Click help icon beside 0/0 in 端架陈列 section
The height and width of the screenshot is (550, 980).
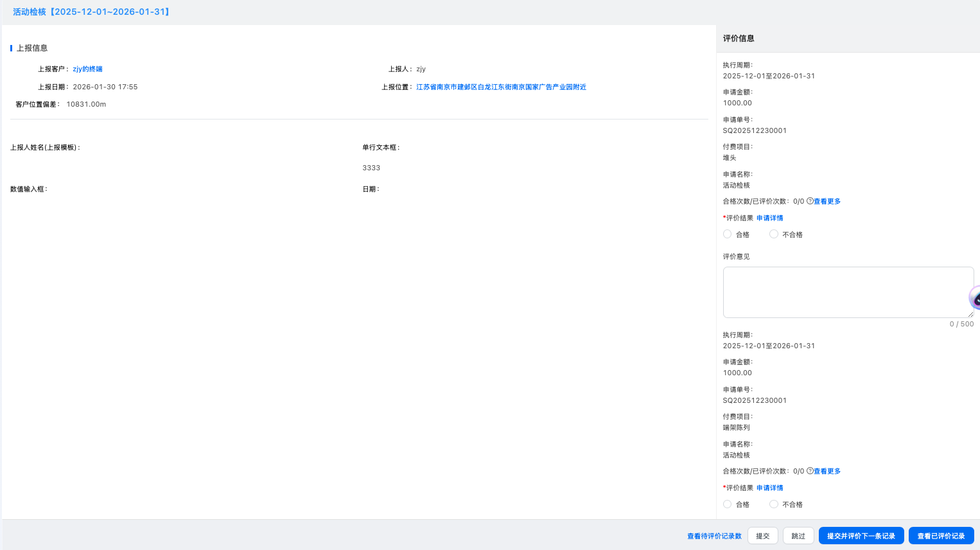pyautogui.click(x=810, y=471)
